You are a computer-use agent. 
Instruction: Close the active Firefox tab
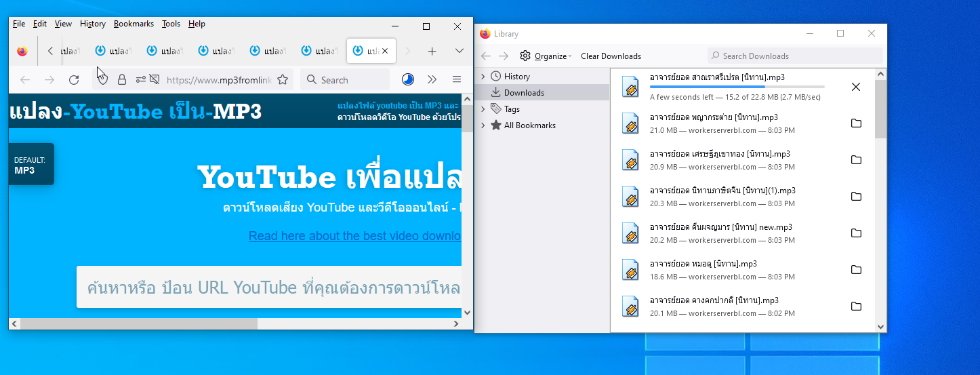tap(385, 51)
